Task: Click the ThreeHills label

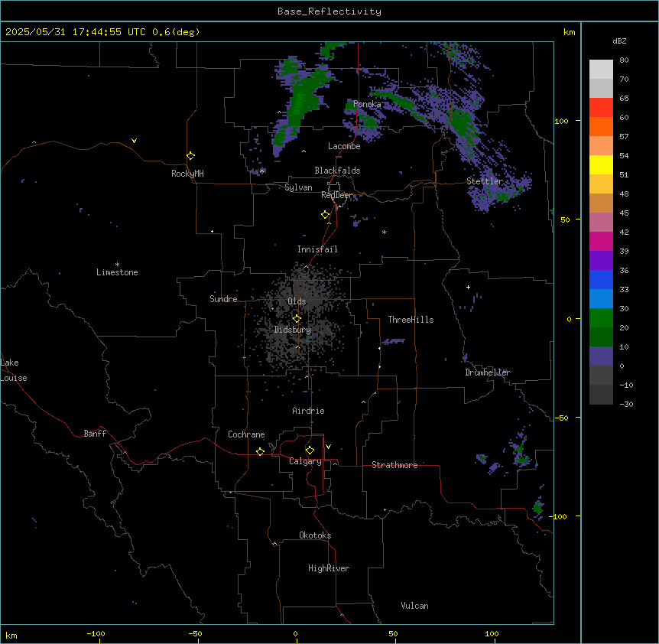Action: click(x=411, y=320)
